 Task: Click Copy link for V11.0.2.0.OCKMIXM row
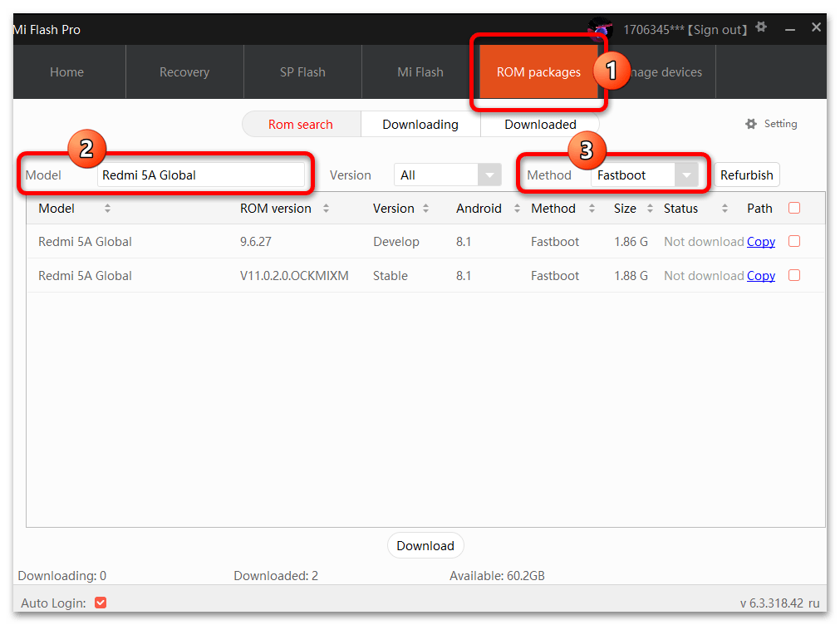tap(760, 276)
